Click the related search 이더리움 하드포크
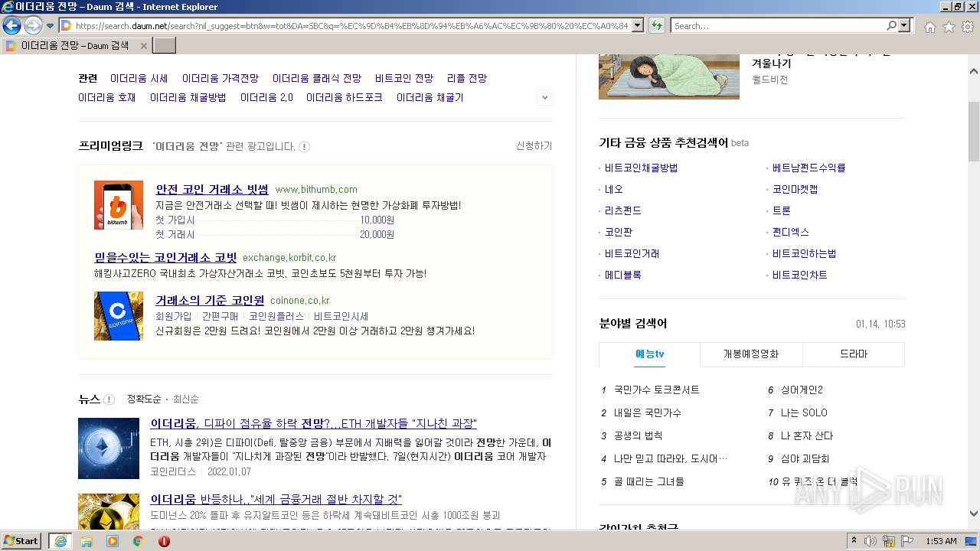Viewport: 980px width, 551px height. pos(345,97)
